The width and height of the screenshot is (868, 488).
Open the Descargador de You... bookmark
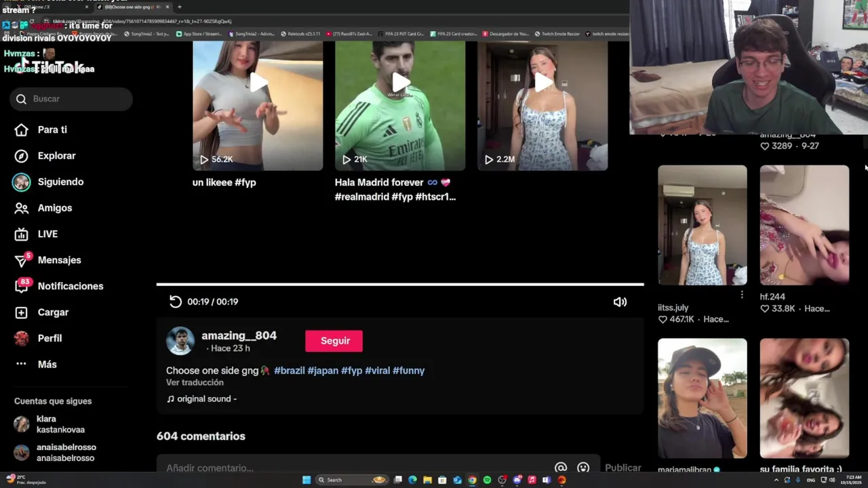click(506, 33)
